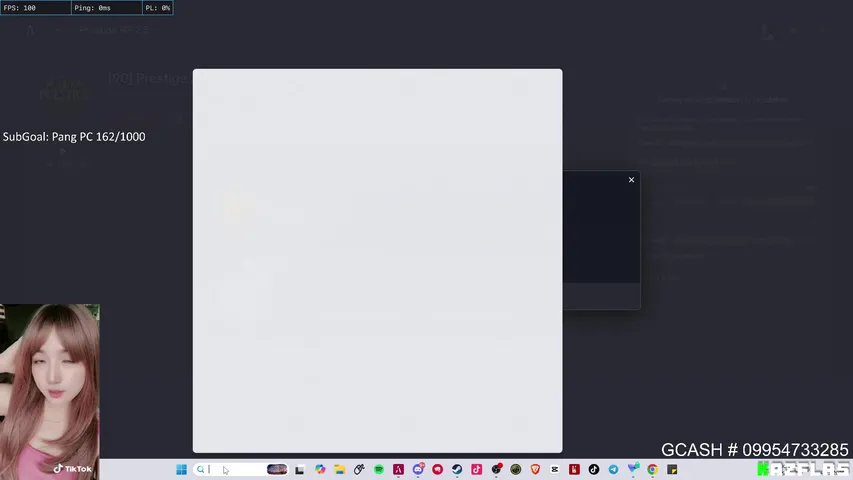853x480 pixels.
Task: Open CapCut from the taskbar
Action: coord(555,469)
